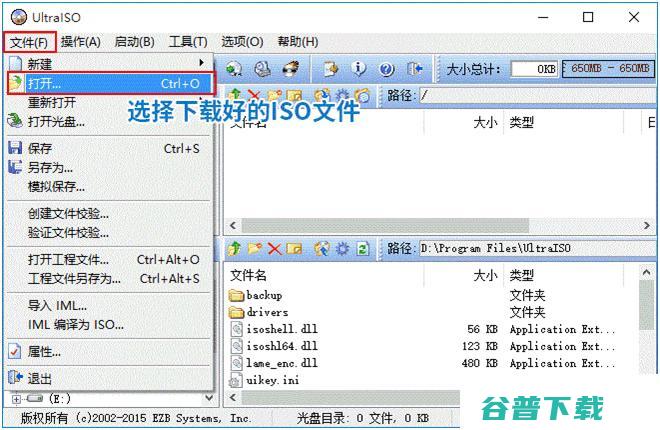
Task: Select 退出 menu entry
Action: 109,378
